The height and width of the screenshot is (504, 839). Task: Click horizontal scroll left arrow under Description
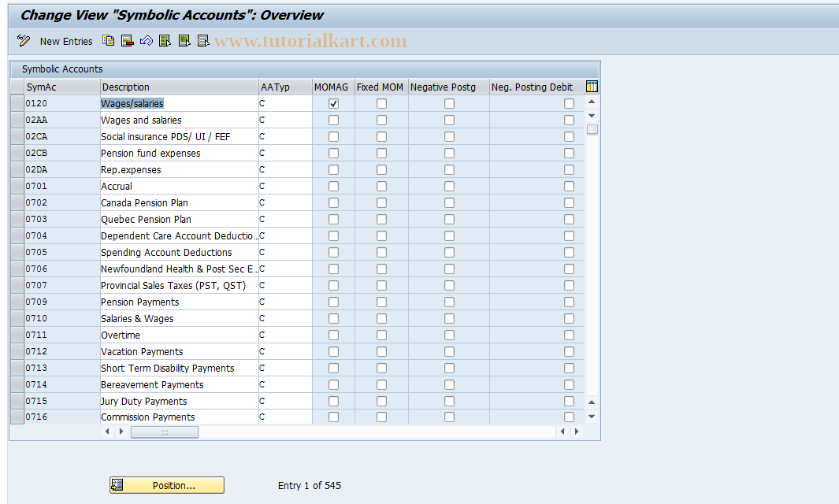[107, 432]
